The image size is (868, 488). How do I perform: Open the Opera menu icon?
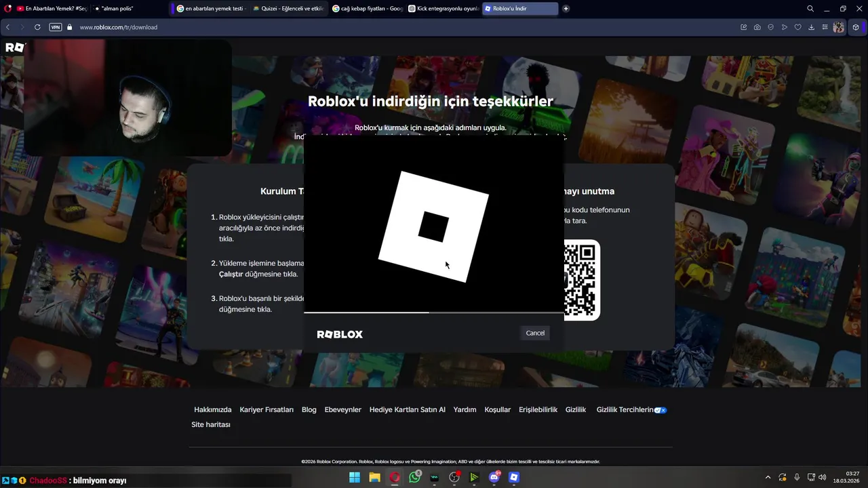(x=8, y=9)
